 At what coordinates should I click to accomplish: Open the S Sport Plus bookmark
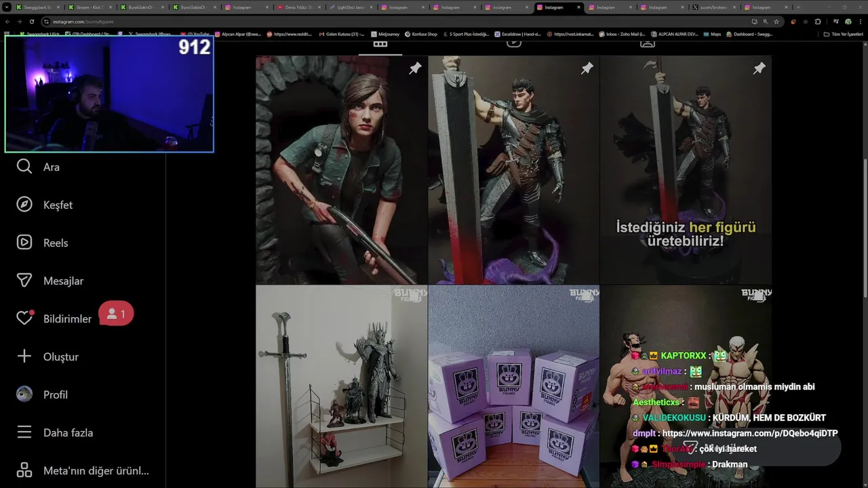point(466,34)
